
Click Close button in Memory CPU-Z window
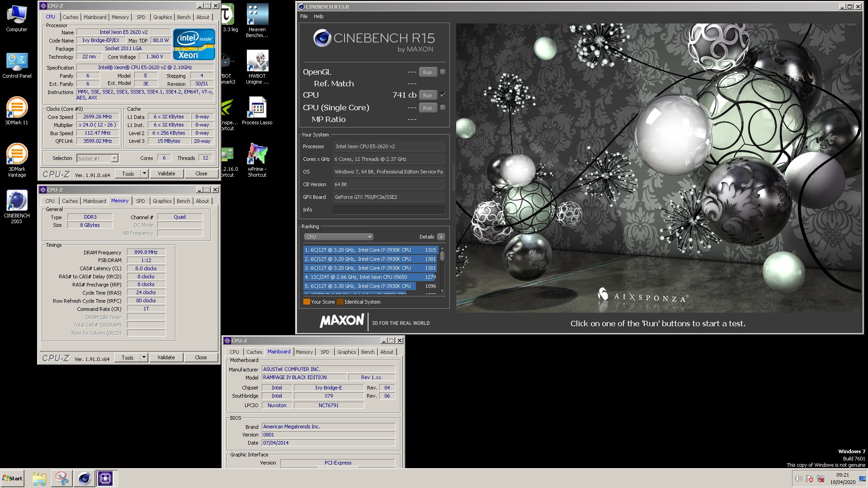[201, 357]
